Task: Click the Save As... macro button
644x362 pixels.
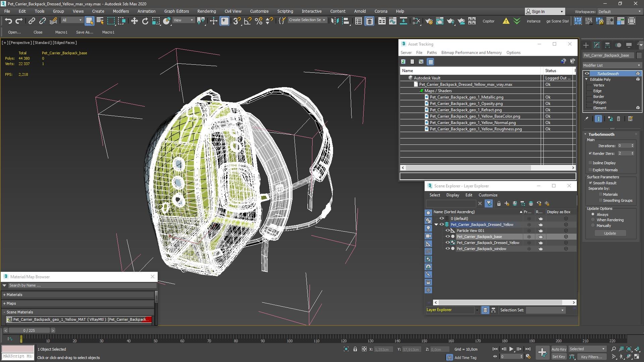Action: (85, 32)
